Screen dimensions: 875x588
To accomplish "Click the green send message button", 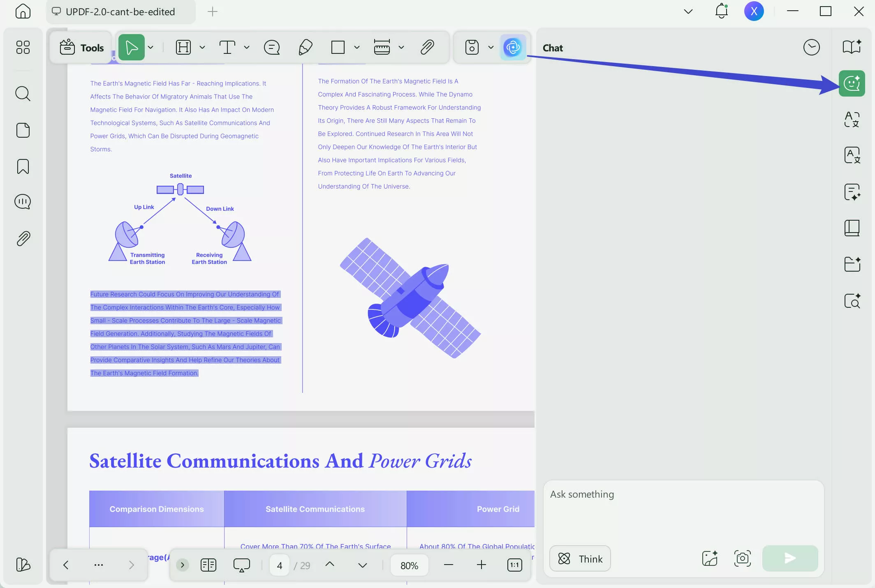I will pyautogui.click(x=789, y=558).
